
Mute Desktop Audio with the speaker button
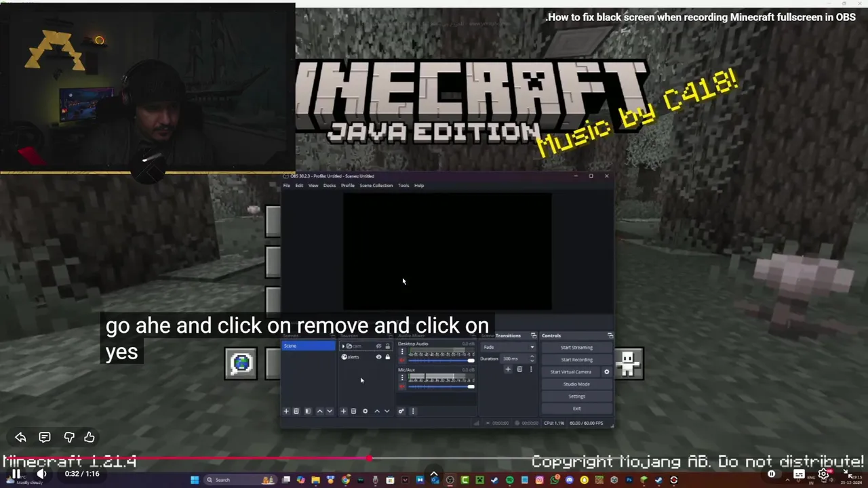click(402, 361)
